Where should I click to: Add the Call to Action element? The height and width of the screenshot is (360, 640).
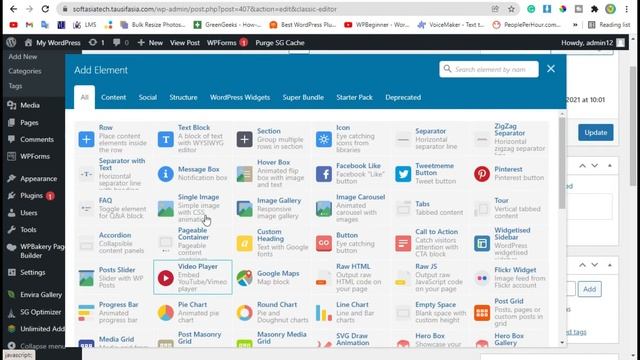(430, 243)
